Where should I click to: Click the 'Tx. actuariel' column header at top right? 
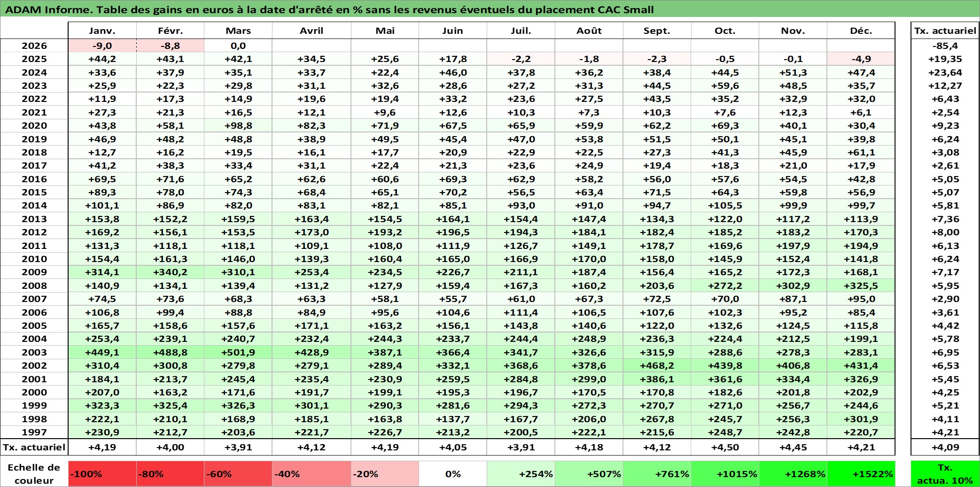[945, 31]
